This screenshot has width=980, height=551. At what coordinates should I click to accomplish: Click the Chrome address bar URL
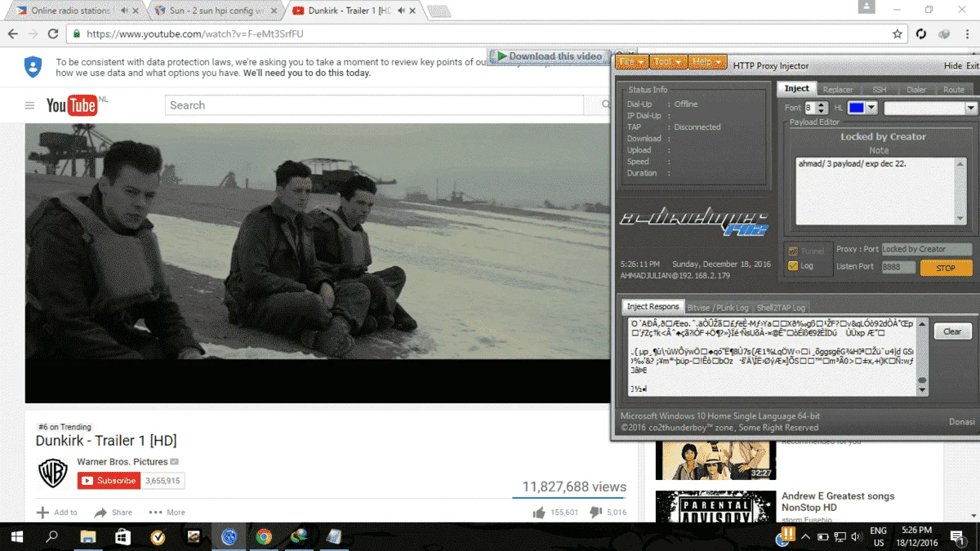pos(482,34)
